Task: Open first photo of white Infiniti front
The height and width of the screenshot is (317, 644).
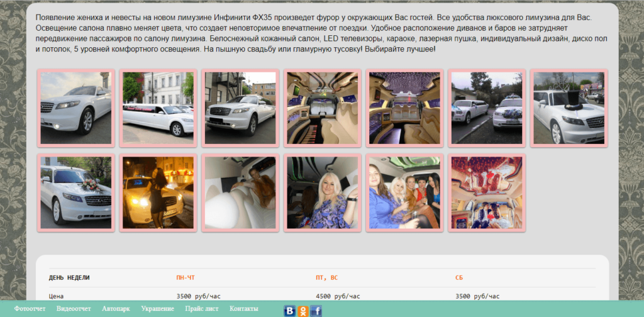Action: click(76, 108)
